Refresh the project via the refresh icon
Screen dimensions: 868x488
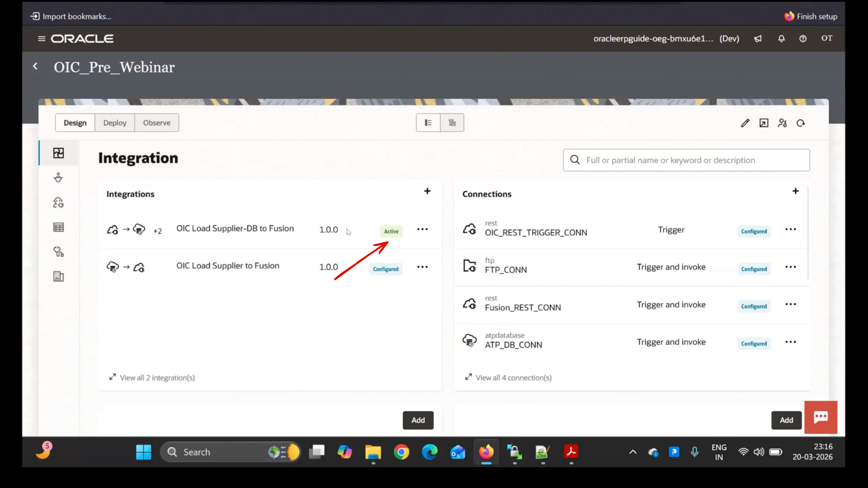coord(801,123)
